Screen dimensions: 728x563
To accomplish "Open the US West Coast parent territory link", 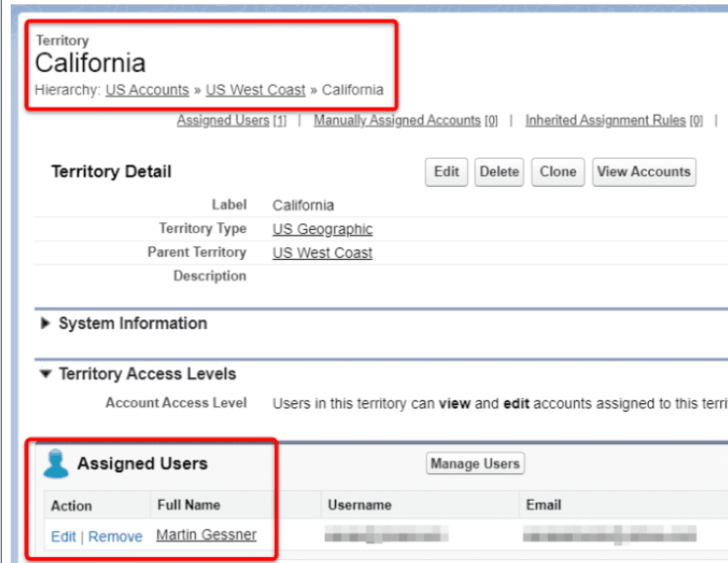I will pyautogui.click(x=323, y=252).
